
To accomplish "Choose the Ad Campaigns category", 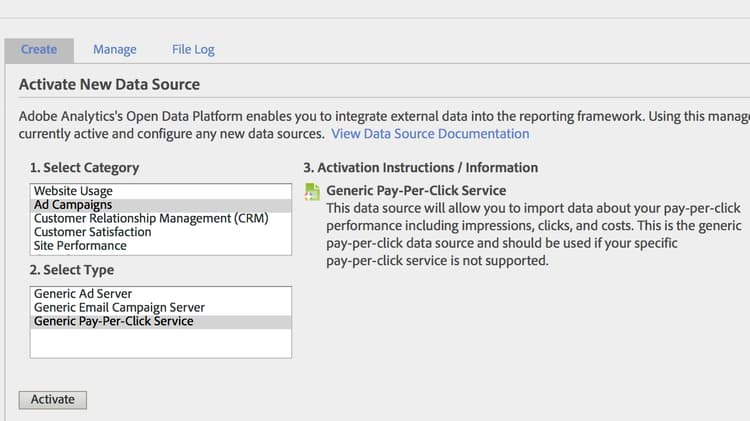I will tap(73, 204).
